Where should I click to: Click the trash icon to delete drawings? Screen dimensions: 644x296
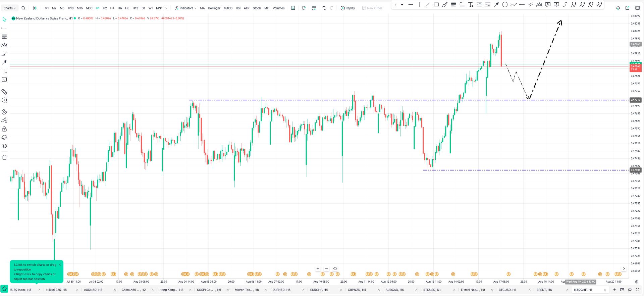point(4,157)
